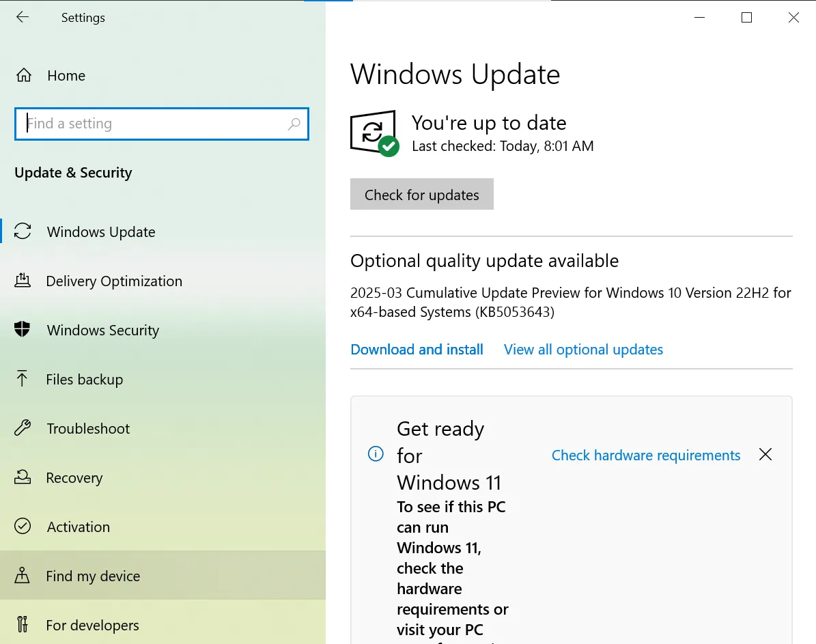This screenshot has height=644, width=816.
Task: Click Download and install link
Action: (x=417, y=350)
